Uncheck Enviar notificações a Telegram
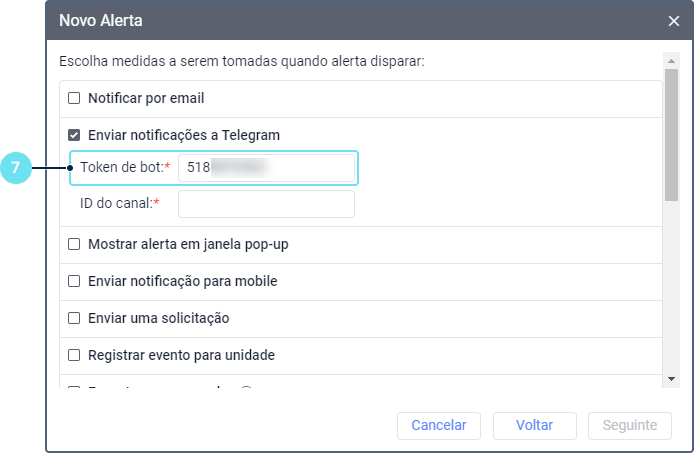The width and height of the screenshot is (694, 453). (74, 135)
